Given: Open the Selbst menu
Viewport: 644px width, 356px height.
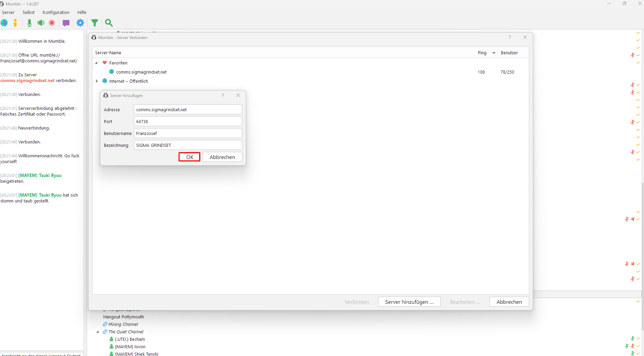Looking at the screenshot, I should pos(28,12).
